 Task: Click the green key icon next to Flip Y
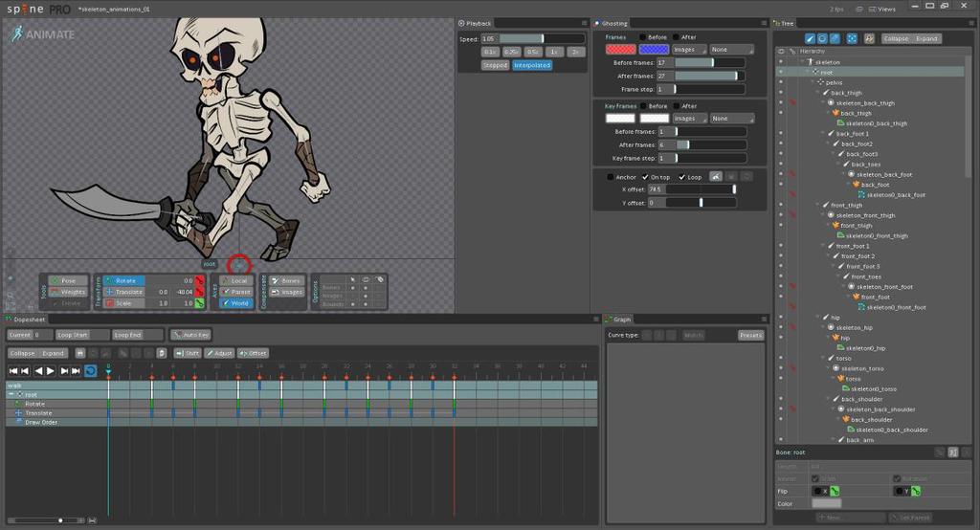[x=916, y=491]
